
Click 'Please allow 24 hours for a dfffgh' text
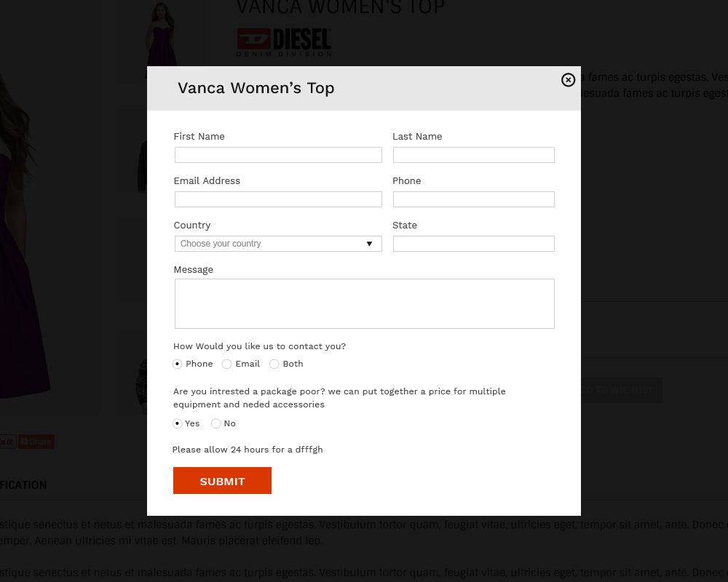click(248, 450)
